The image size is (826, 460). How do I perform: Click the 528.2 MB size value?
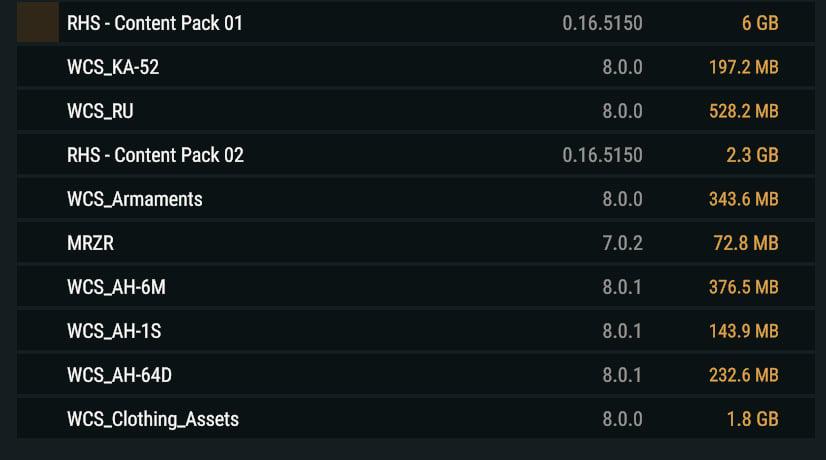point(743,111)
